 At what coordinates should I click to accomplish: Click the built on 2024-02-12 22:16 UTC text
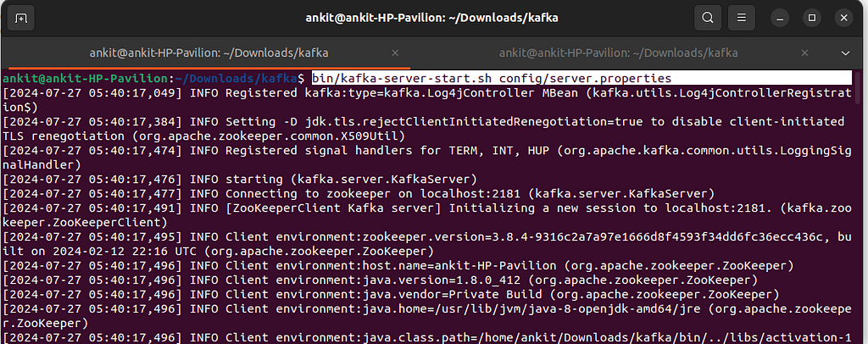100,252
